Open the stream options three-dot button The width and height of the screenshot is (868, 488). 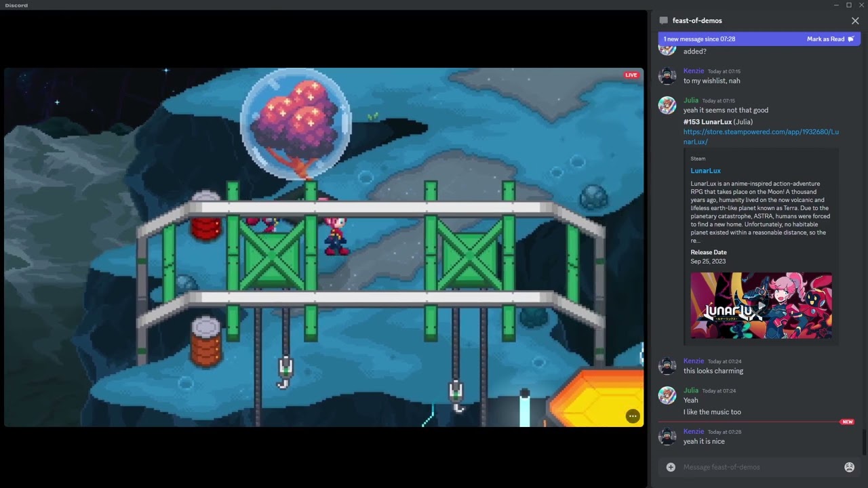click(632, 416)
